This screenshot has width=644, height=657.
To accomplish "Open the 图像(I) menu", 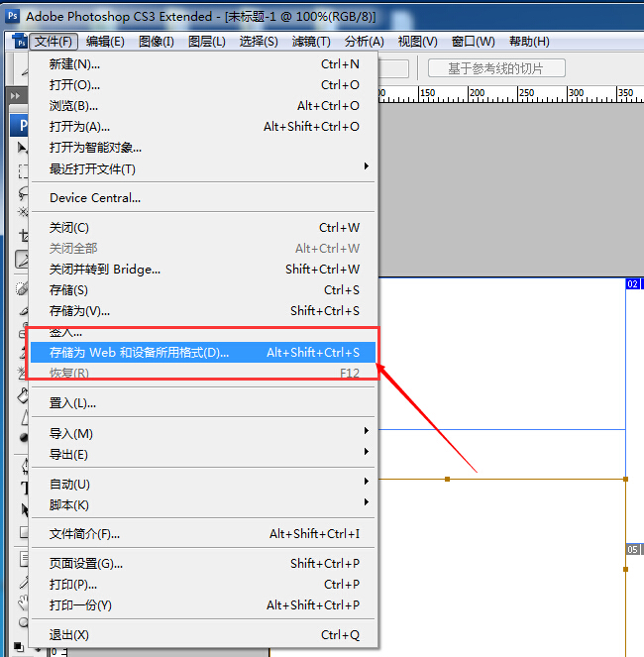I will (x=157, y=42).
